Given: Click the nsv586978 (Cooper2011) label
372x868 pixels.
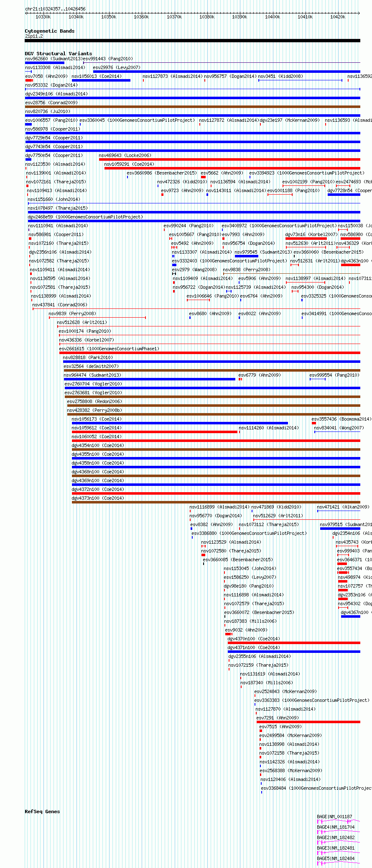Looking at the screenshot, I should tap(53, 129).
